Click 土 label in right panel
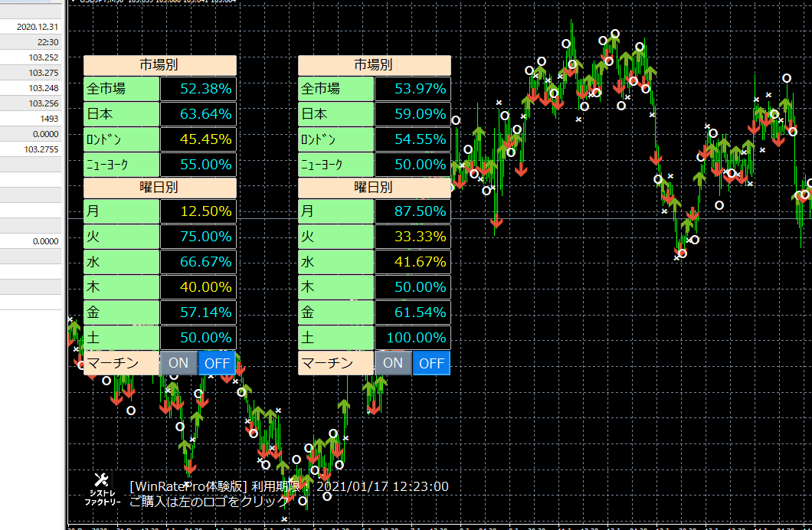The height and width of the screenshot is (530, 812). [336, 338]
